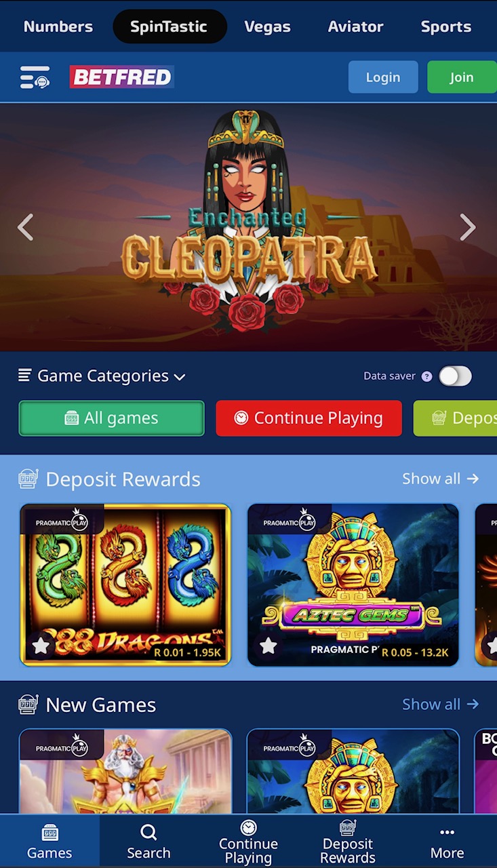Click the green Join button

462,77
